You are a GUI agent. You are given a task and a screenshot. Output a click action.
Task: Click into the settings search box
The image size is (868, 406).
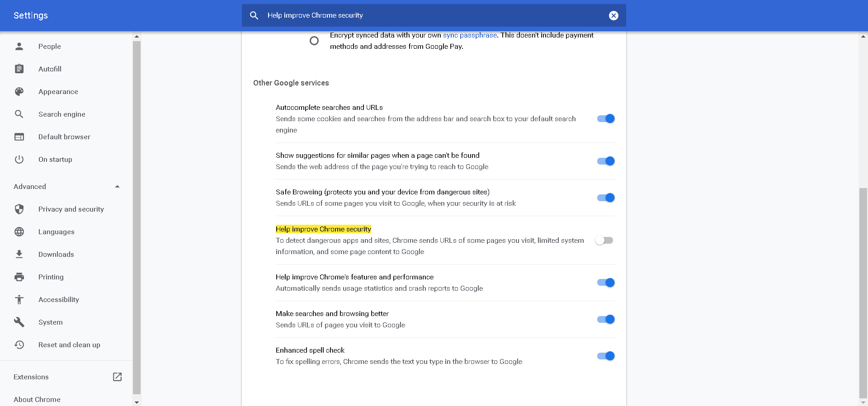(429, 15)
